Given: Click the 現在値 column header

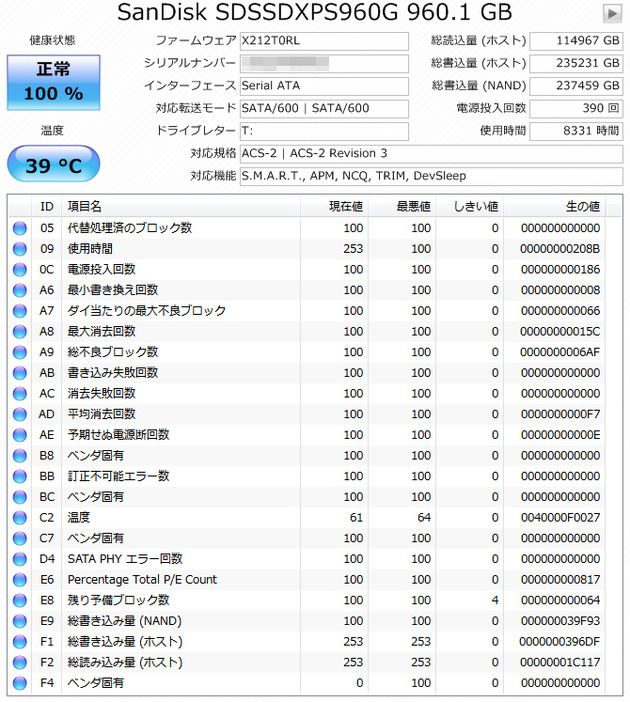Looking at the screenshot, I should (x=334, y=206).
